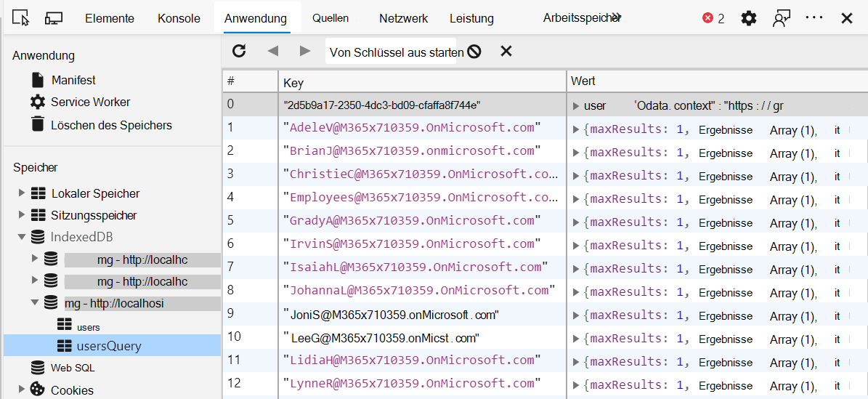The height and width of the screenshot is (399, 868).
Task: Expand the first mg localhost database
Action: (36, 258)
